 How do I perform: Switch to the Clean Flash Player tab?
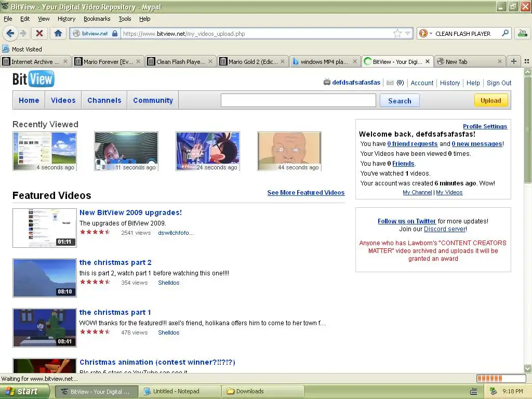pos(180,62)
